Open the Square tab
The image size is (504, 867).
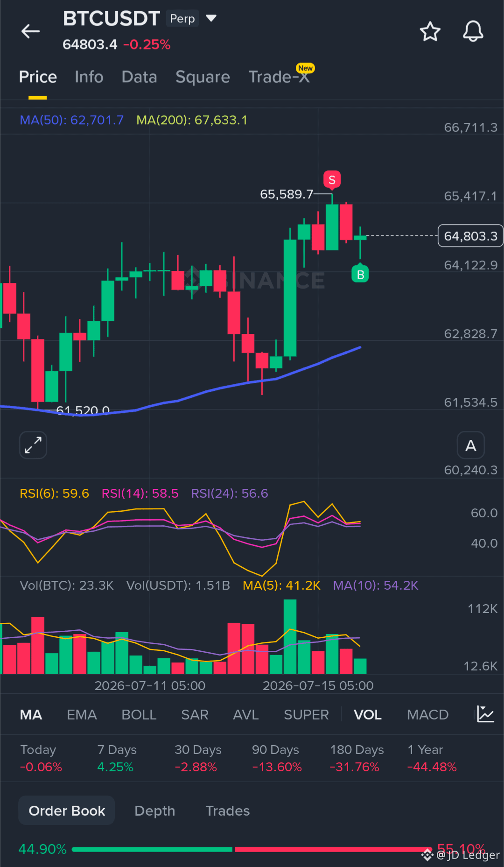tap(203, 77)
